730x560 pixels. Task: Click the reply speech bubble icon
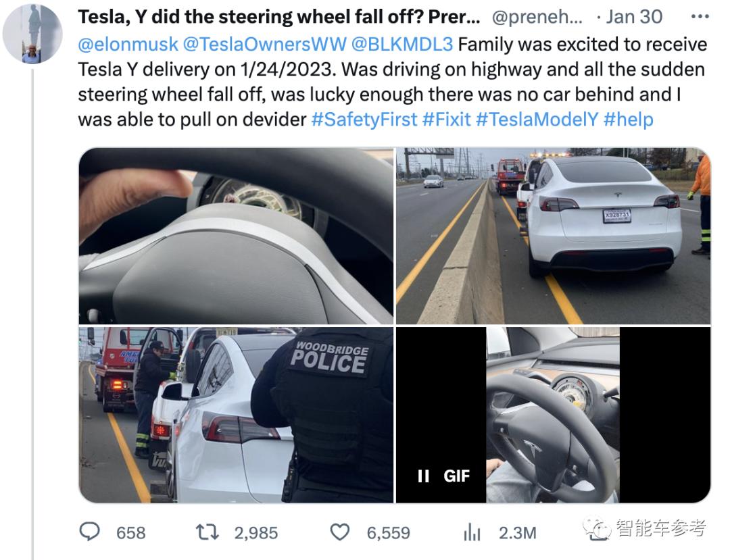(90, 532)
